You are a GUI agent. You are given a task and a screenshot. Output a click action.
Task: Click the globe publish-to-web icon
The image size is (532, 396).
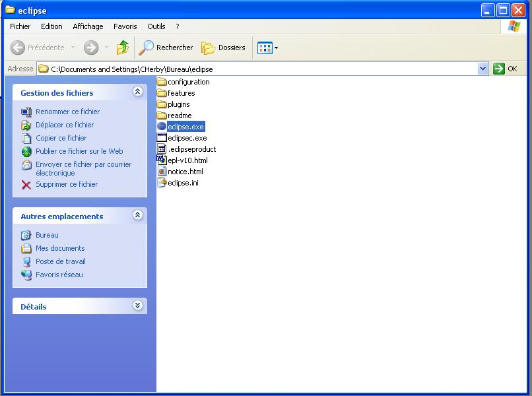click(x=26, y=152)
